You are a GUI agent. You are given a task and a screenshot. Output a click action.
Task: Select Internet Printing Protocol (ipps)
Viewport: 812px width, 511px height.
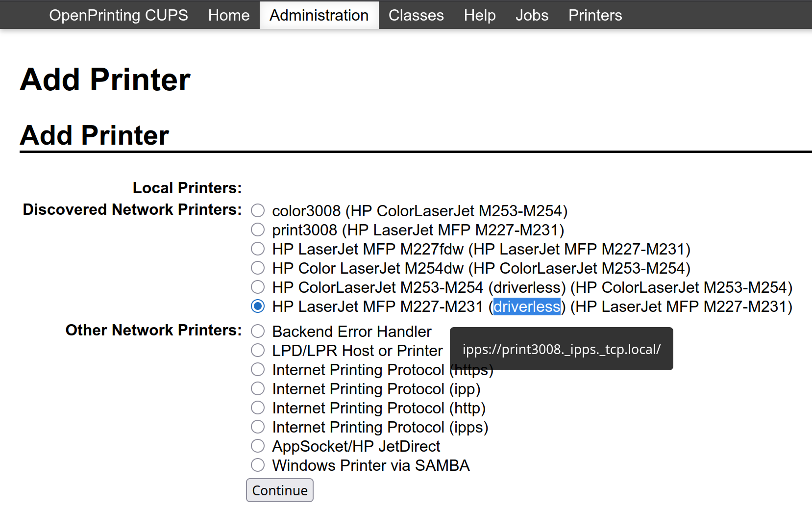click(258, 427)
